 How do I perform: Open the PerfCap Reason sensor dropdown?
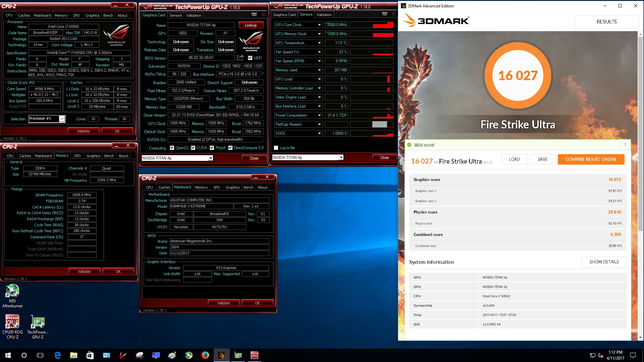tap(319, 124)
